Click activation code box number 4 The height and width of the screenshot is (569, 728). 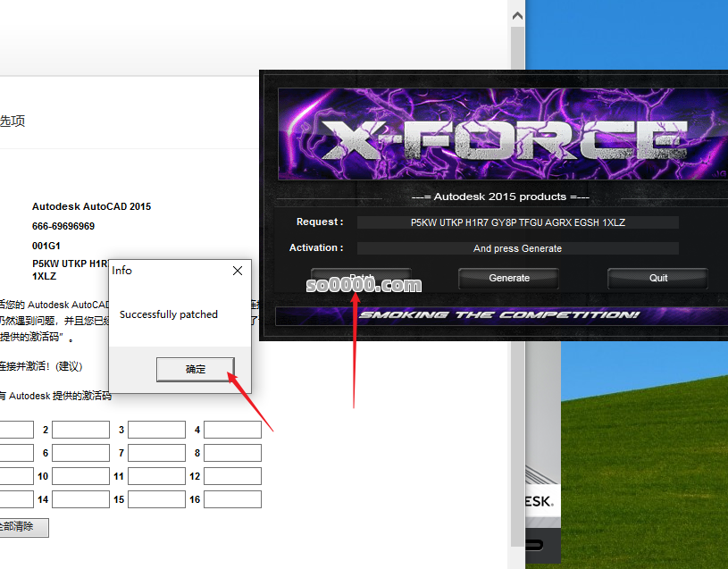[x=232, y=430]
